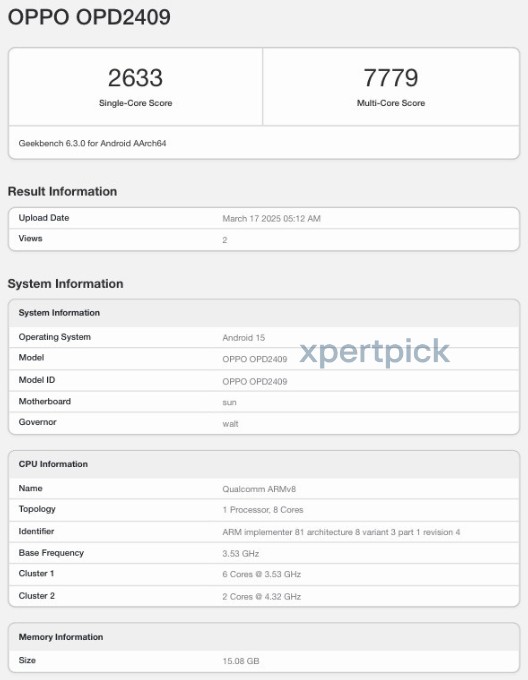Image resolution: width=528 pixels, height=680 pixels.
Task: Select the 7779 Multi-Core Score value
Action: click(391, 78)
